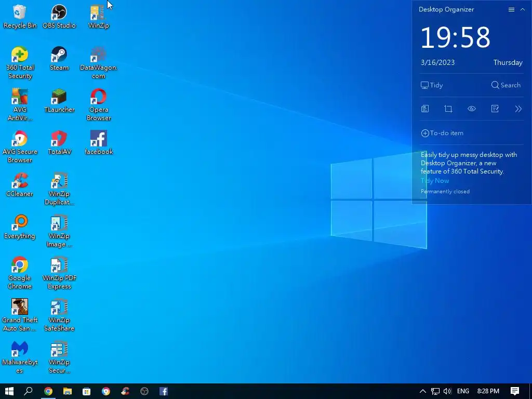Select the WinZip Image shortcut

coord(59,231)
